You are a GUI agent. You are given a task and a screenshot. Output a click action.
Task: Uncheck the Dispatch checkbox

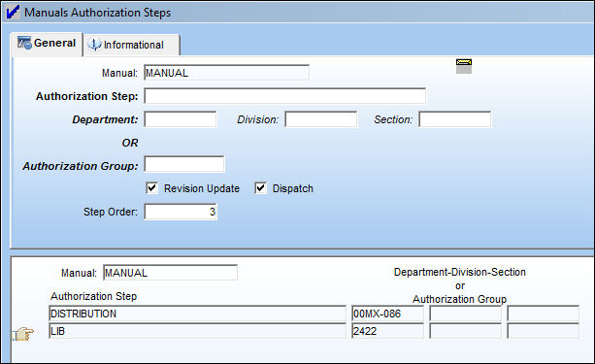coord(261,188)
